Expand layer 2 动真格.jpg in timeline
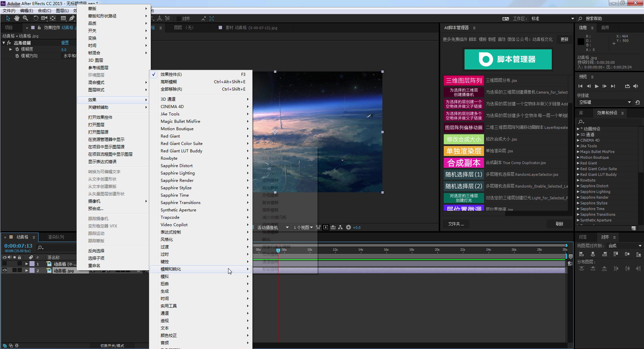Viewport: 644px width, 349px height. 26,270
